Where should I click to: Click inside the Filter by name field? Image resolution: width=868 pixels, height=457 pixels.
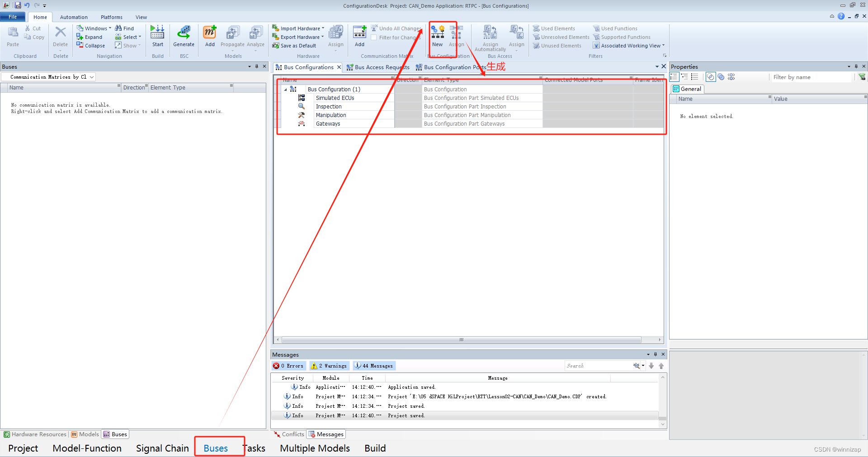tap(809, 77)
